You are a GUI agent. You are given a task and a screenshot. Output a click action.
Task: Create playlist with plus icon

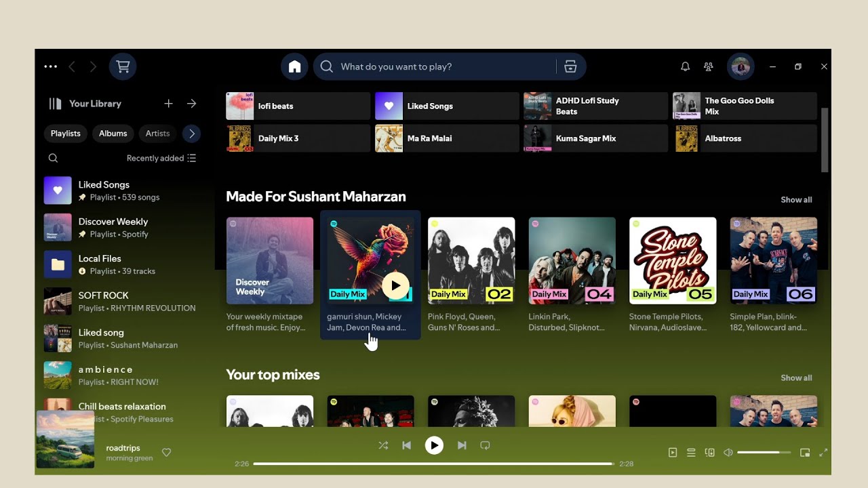coord(168,104)
